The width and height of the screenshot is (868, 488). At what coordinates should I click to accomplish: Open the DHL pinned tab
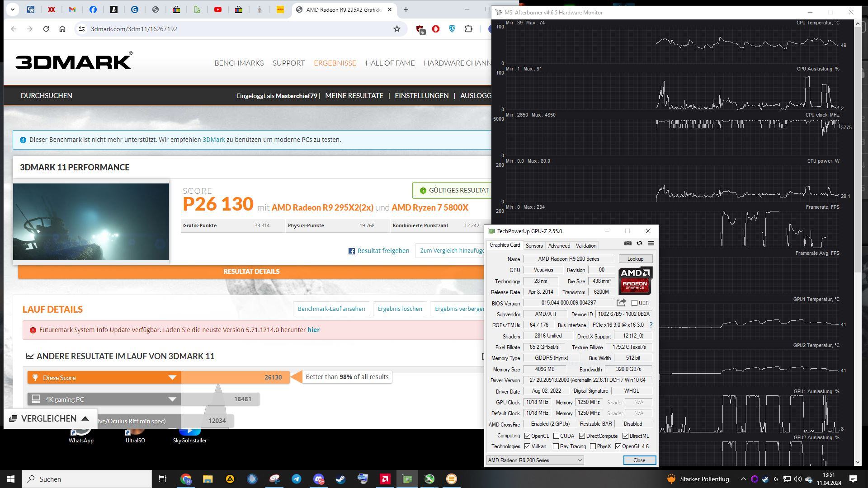(280, 9)
